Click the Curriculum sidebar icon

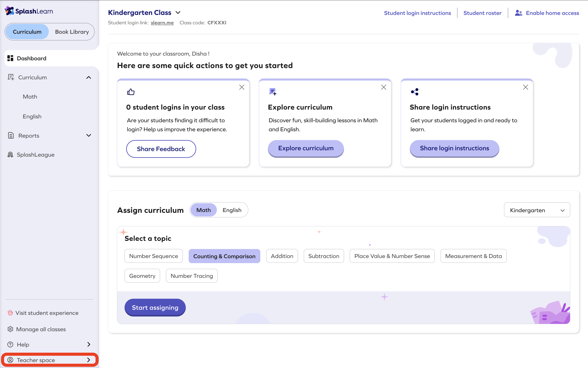[11, 77]
